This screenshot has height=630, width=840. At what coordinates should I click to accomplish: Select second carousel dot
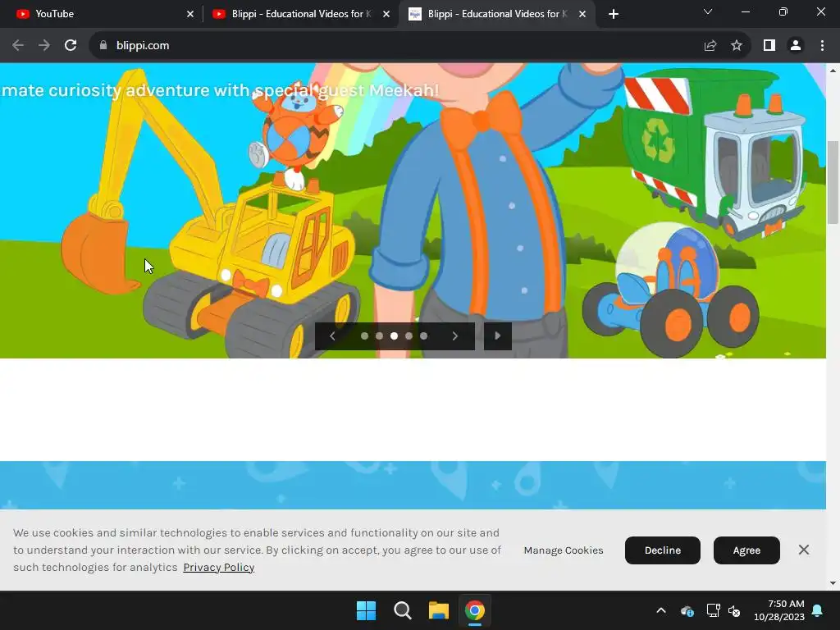point(379,336)
